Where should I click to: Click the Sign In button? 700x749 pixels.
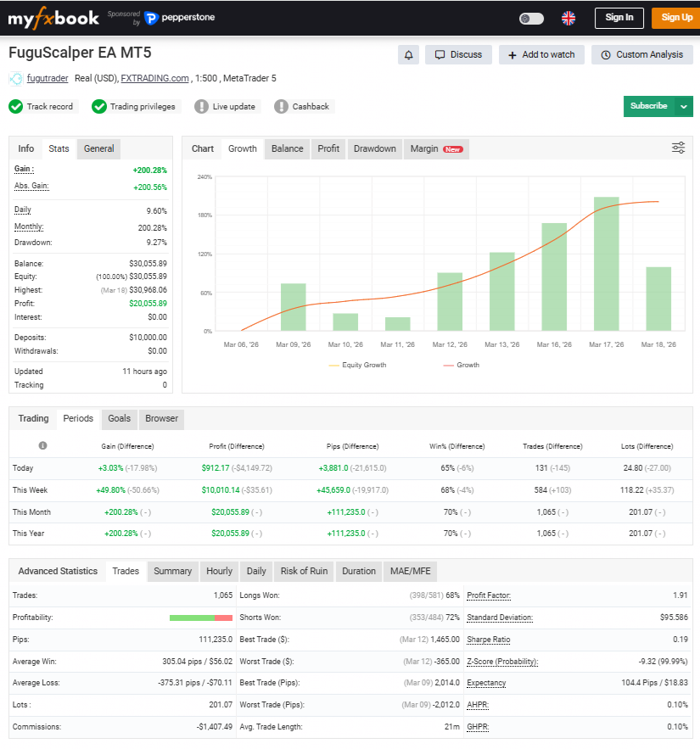(x=619, y=18)
